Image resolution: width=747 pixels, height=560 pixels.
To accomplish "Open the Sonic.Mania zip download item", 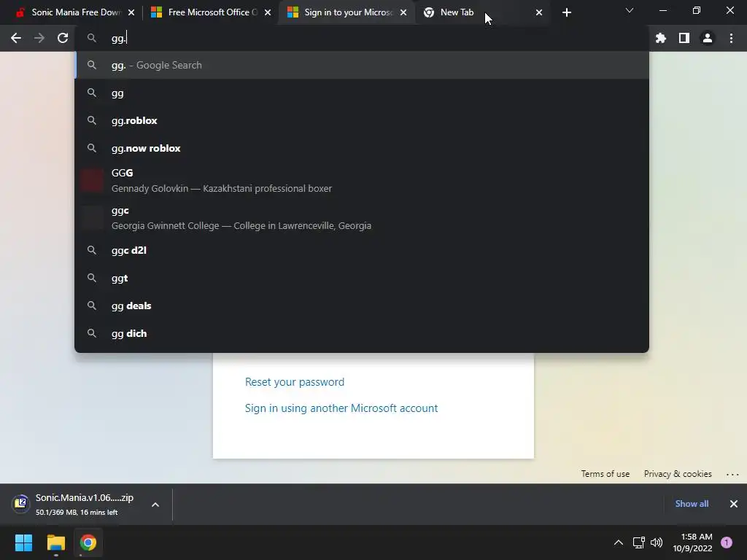I will [x=76, y=505].
